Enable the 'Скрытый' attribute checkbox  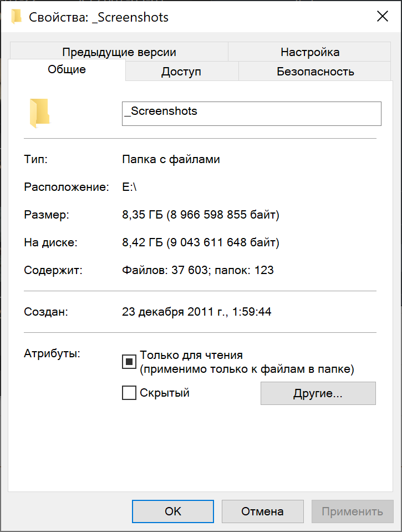tap(129, 393)
